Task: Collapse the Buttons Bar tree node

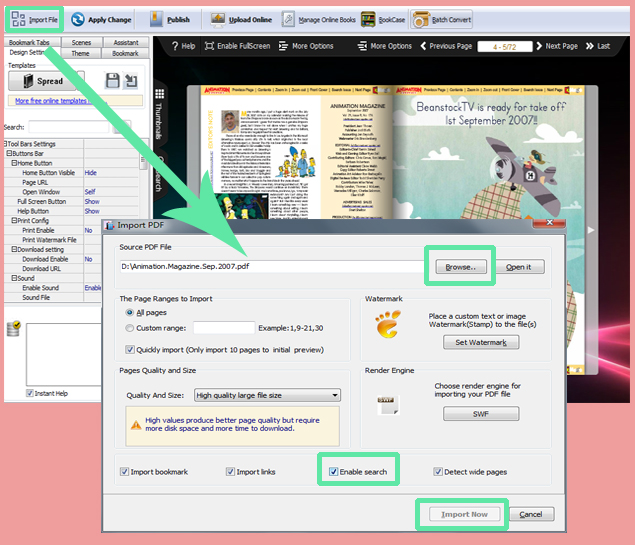Action: [x=9, y=153]
